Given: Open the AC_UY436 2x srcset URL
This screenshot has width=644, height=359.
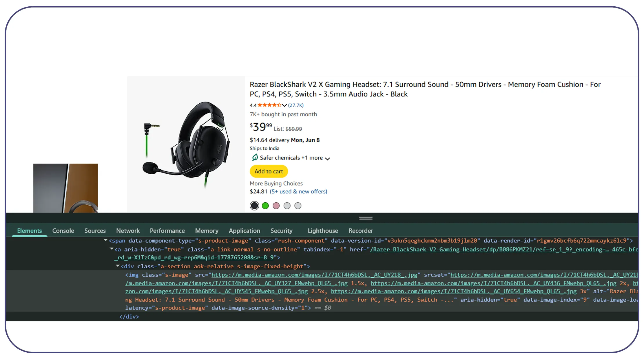Looking at the screenshot, I should pos(494,283).
